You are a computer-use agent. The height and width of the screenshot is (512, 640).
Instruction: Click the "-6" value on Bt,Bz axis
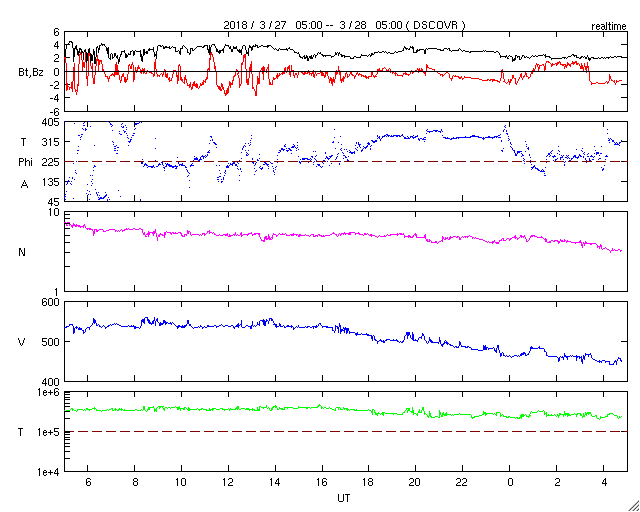point(54,111)
